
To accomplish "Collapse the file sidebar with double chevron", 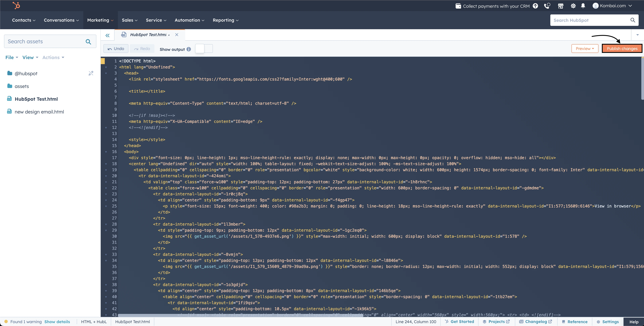I will click(107, 35).
